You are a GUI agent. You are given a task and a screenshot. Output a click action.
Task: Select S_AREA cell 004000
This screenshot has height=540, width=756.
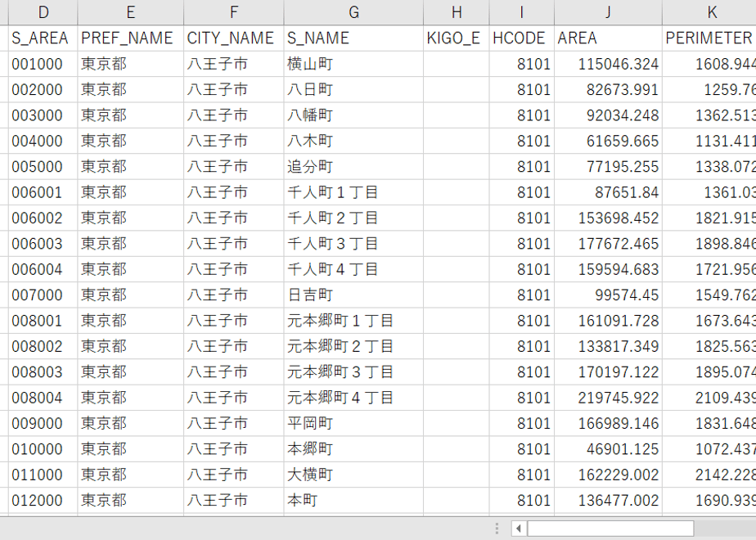43,141
